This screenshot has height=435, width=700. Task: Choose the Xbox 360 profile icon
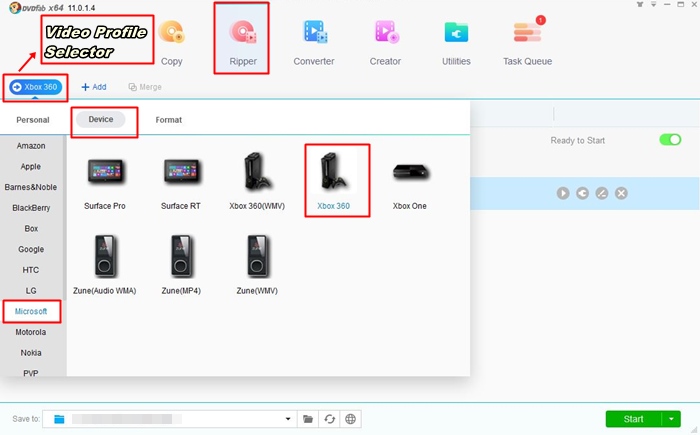click(x=334, y=172)
